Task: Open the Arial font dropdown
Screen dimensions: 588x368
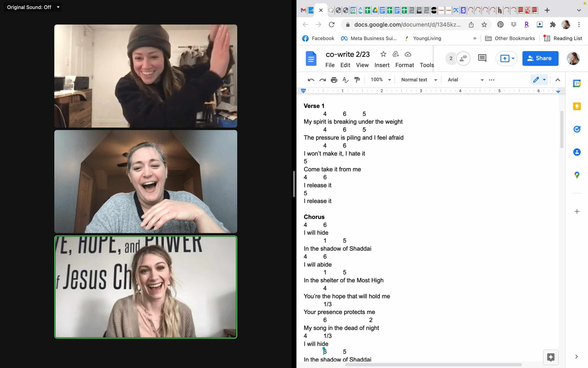Action: (466, 80)
